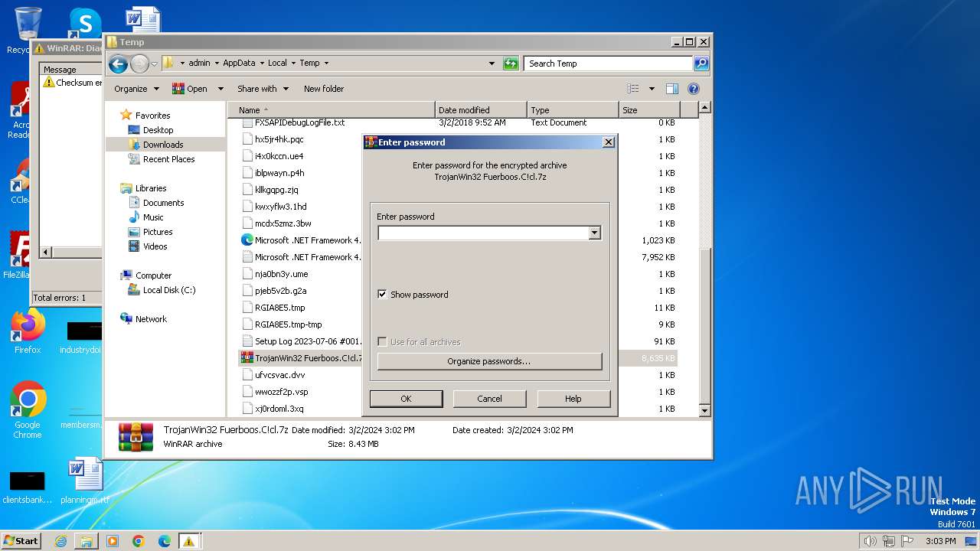Open the recent pages dropdown beside navigation arrows
980x551 pixels.
pyautogui.click(x=154, y=64)
